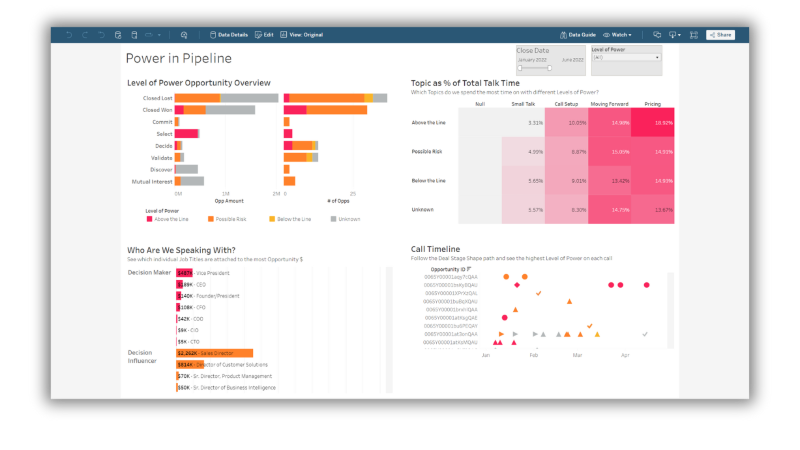Click the sort icon next to Opportunity ID
Image resolution: width=800 pixels, height=450 pixels.
(469, 269)
